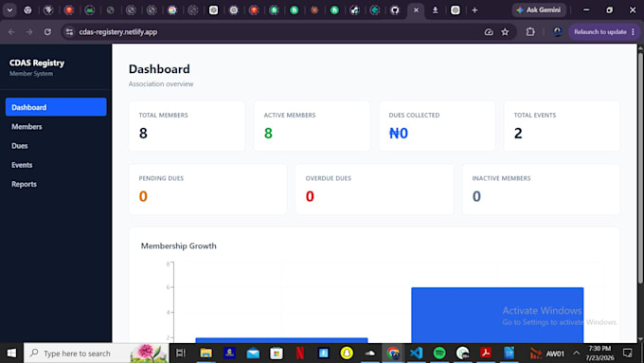Click the taskbar search box
Image resolution: width=644 pixels, height=363 pixels.
(96, 354)
